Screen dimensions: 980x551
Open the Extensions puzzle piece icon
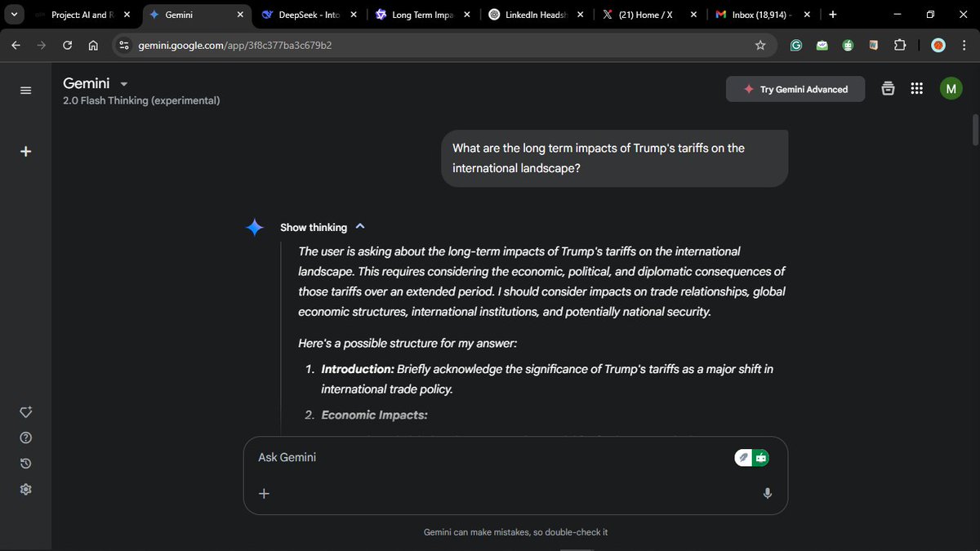click(900, 46)
